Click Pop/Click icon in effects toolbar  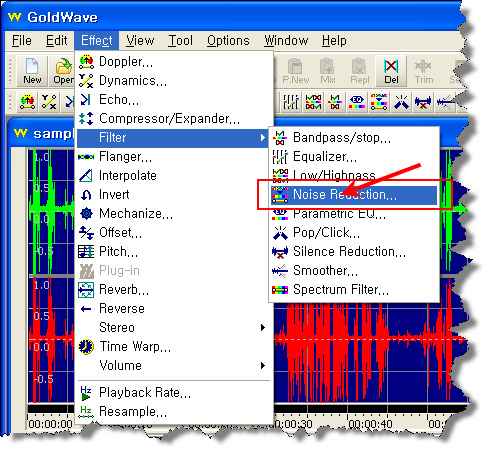click(x=401, y=102)
